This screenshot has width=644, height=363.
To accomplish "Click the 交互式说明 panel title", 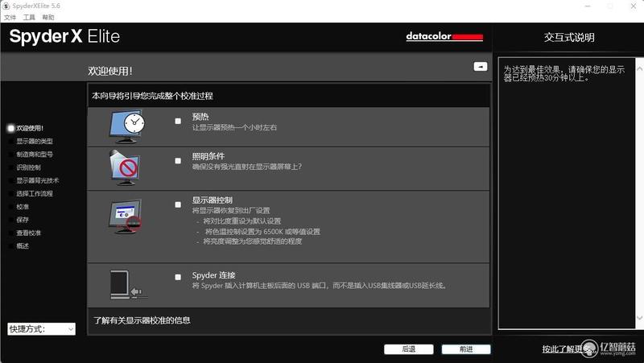I will (569, 37).
